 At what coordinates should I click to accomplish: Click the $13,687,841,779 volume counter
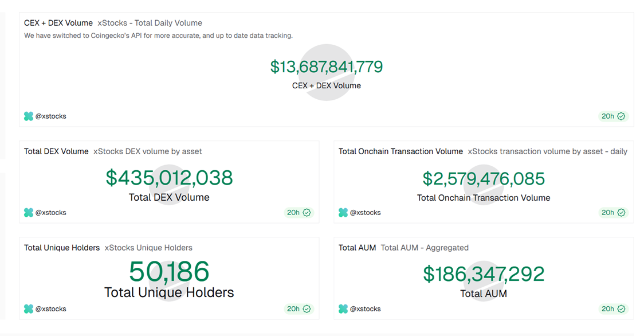327,67
